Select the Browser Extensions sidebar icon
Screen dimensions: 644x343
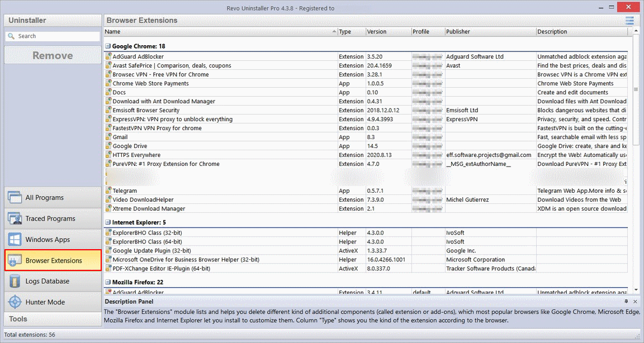tap(15, 260)
